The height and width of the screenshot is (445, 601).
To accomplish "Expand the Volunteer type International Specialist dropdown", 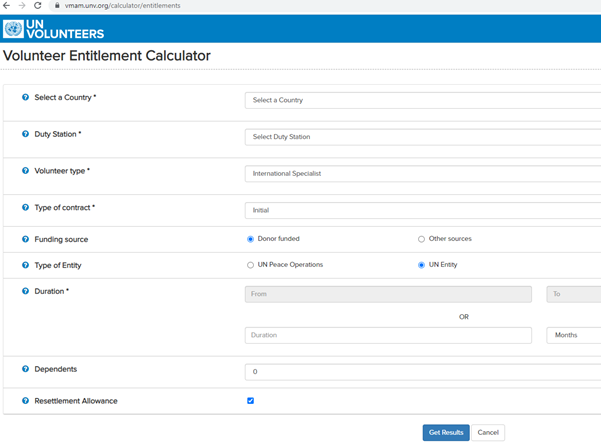I will [423, 174].
